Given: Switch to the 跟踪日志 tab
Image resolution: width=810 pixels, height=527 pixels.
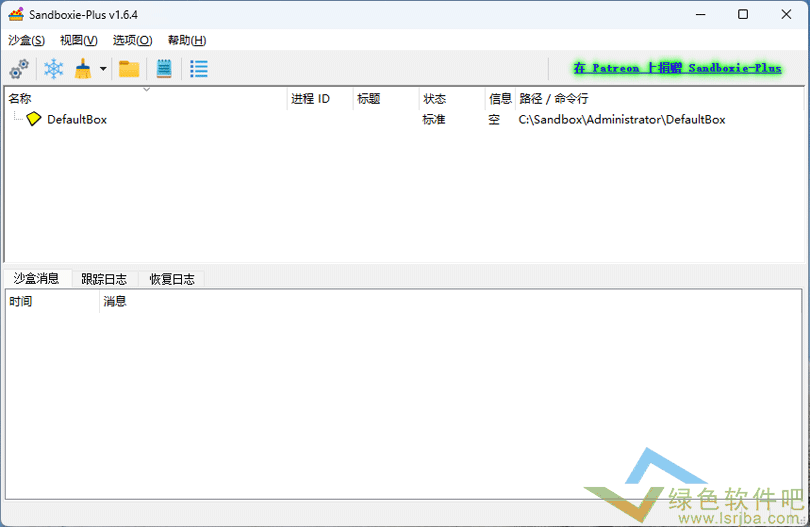Looking at the screenshot, I should coord(104,279).
